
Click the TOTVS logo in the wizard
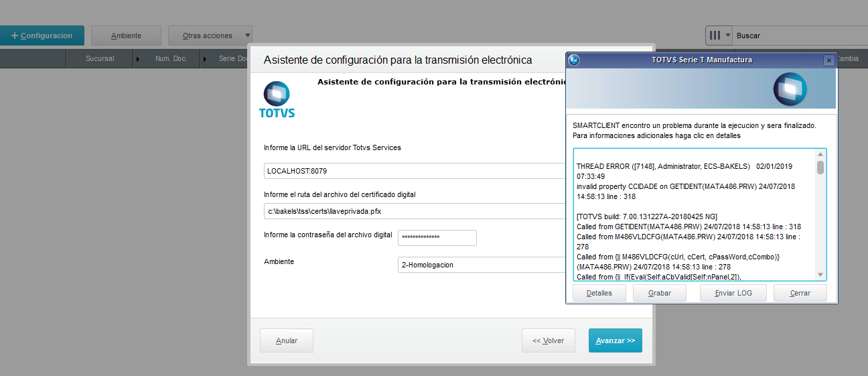[277, 100]
